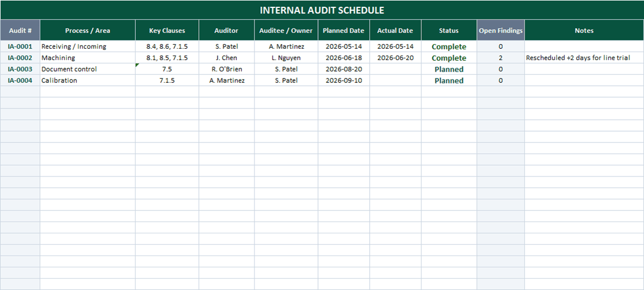Select audit number IA-0003
The height and width of the screenshot is (290, 644).
[20, 69]
